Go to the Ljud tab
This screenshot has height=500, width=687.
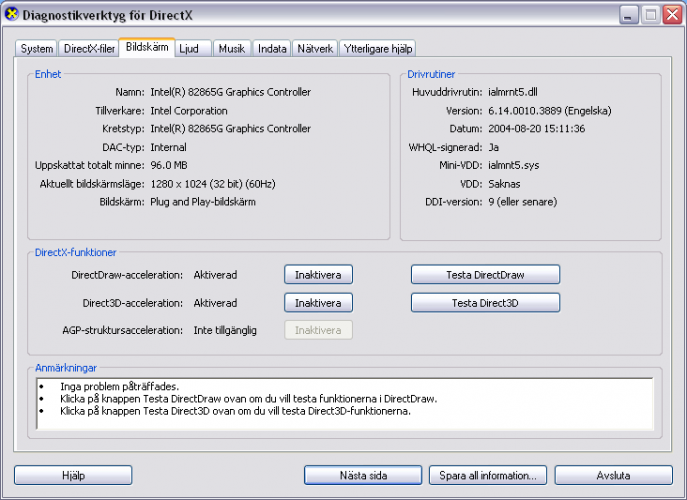(189, 48)
